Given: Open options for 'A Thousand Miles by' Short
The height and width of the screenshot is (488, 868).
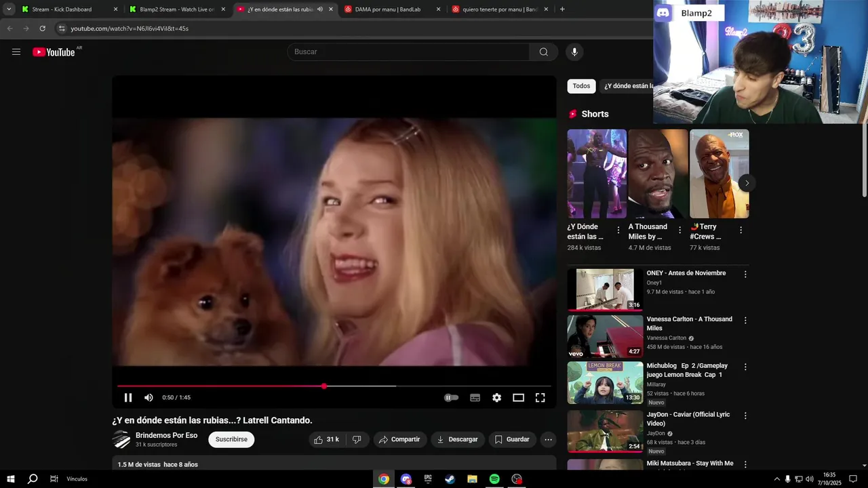Looking at the screenshot, I should pos(679,230).
